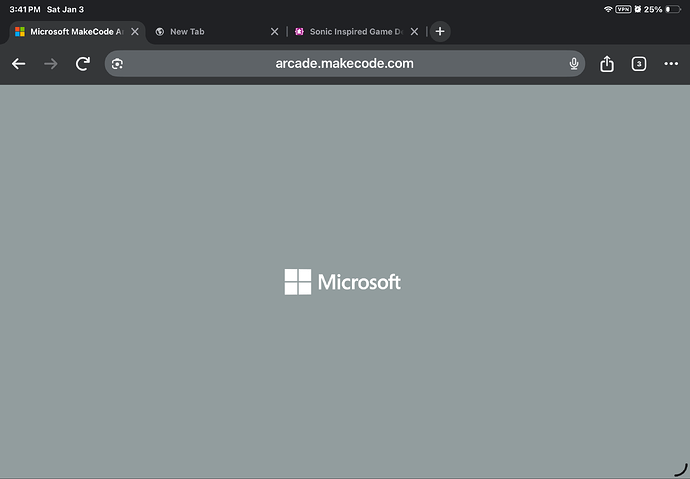Open Google Lens icon in address bar
This screenshot has width=690, height=479.
[117, 64]
